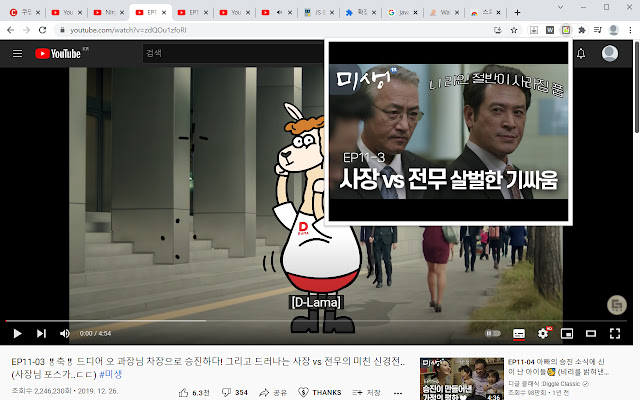Screen dimensions: 640x400
Task: Toggle the autoplay switch in the player
Action: [493, 333]
